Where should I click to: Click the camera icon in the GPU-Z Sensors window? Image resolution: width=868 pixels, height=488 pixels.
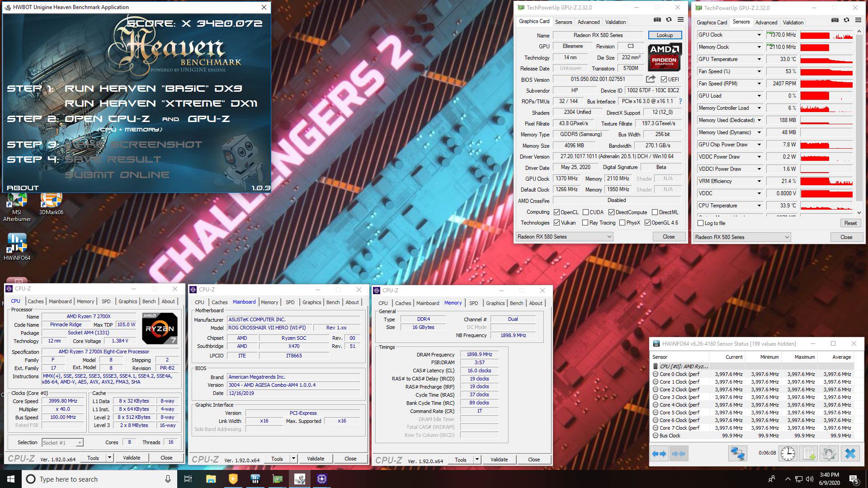click(835, 20)
